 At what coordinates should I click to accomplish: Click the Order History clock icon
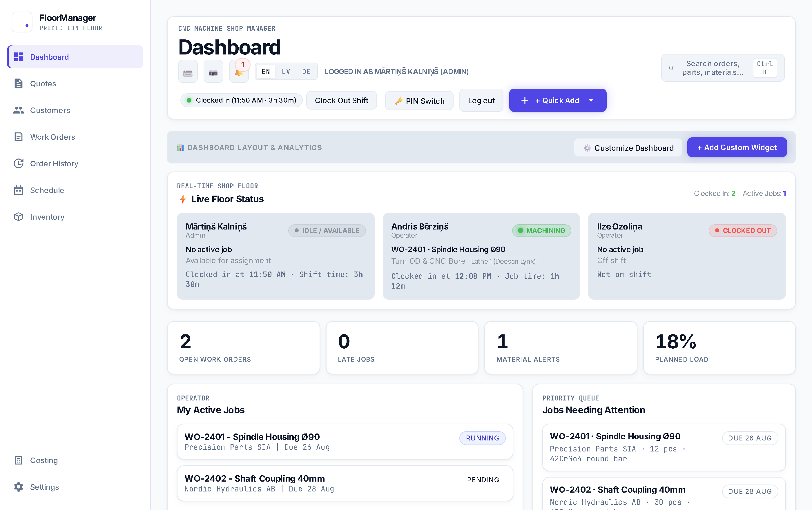[x=19, y=163]
